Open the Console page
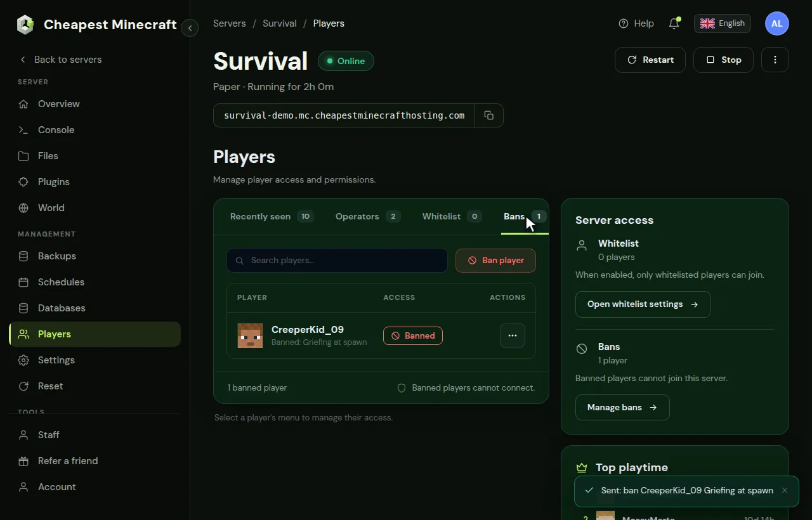The height and width of the screenshot is (520, 812). pos(95,130)
